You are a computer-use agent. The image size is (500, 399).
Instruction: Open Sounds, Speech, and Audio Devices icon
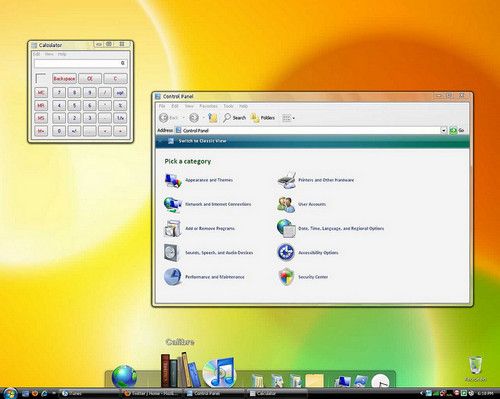click(x=172, y=253)
